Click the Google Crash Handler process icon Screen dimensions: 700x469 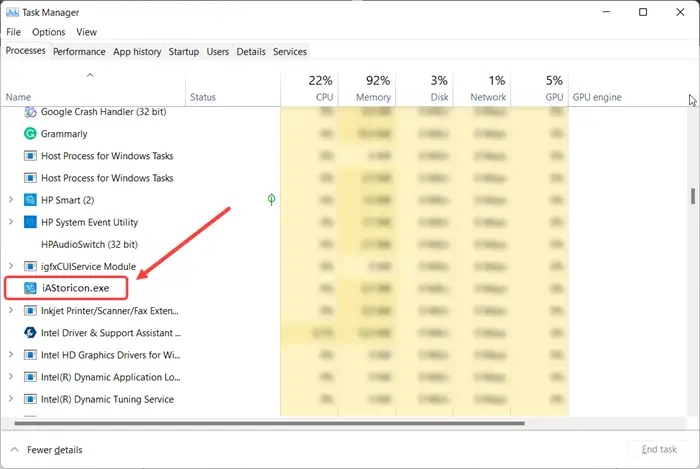30,112
